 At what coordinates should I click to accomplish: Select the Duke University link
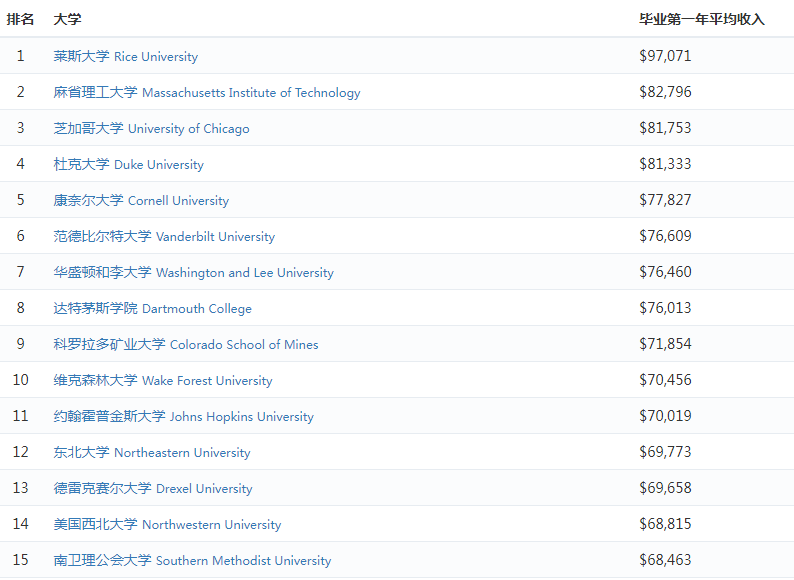point(129,165)
